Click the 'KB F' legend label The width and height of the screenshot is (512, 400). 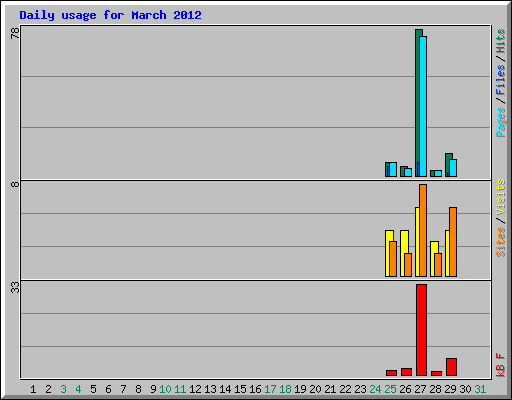500,365
